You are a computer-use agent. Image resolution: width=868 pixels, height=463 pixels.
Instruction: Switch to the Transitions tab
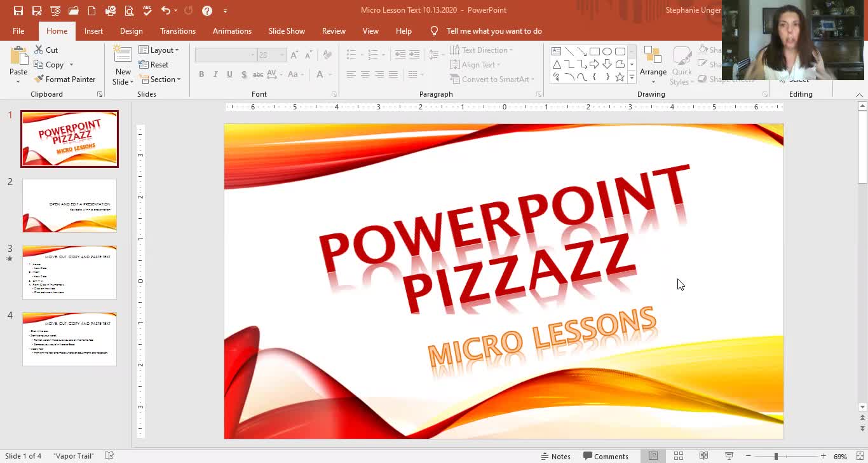point(178,31)
